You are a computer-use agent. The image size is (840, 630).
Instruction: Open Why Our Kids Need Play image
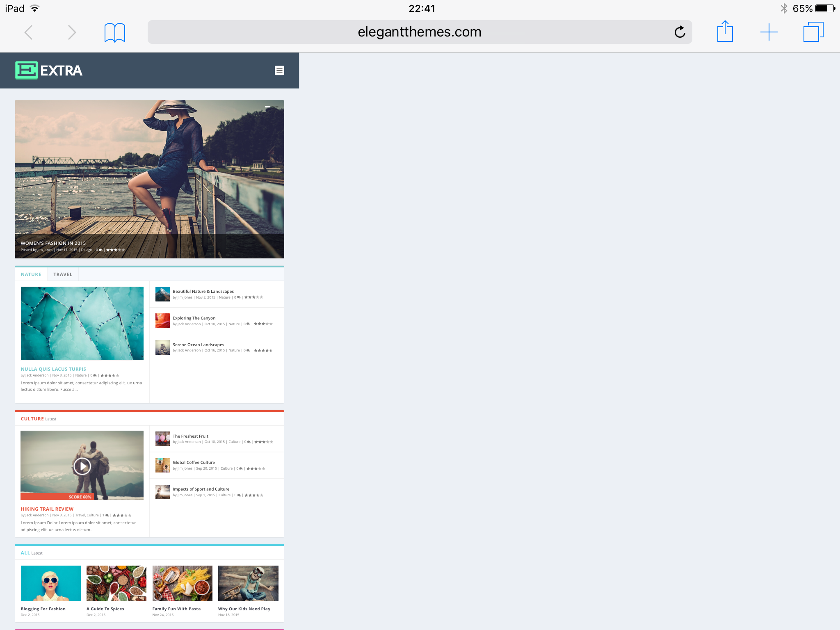coord(248,583)
